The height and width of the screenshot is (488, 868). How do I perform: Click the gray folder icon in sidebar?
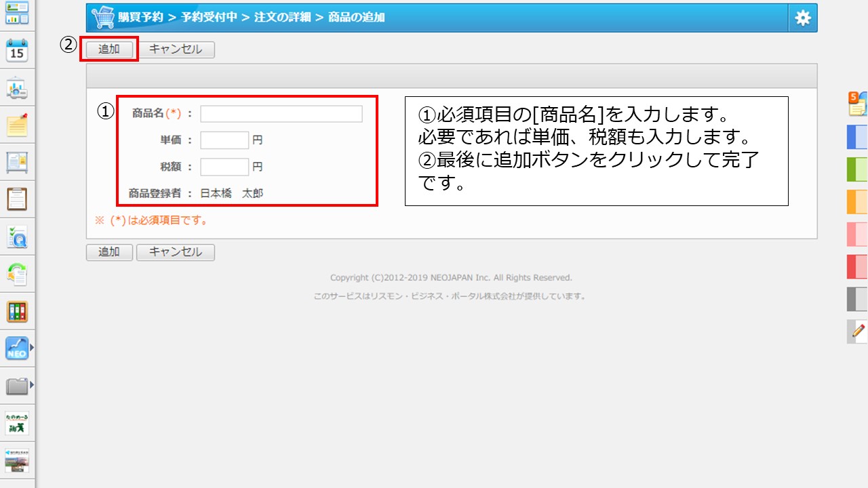pyautogui.click(x=16, y=386)
